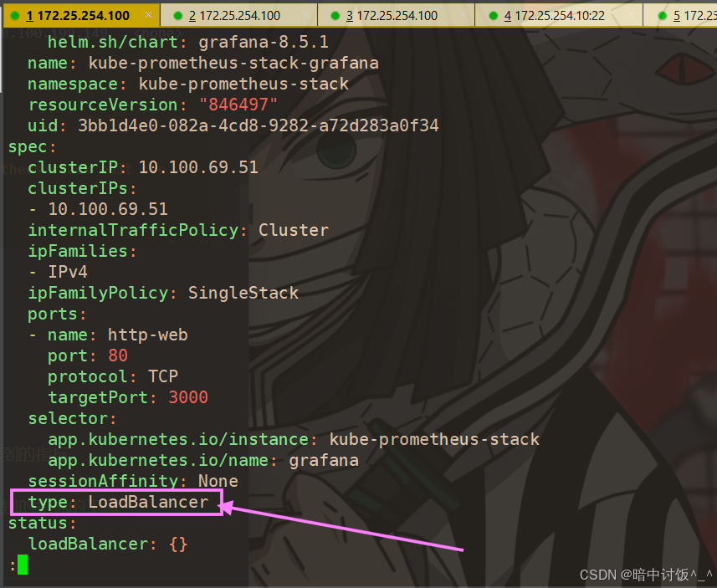Click the line 'helm.sh/chart: grafana-8.5.1'
Screen dimensions: 717x588
pyautogui.click(x=188, y=43)
